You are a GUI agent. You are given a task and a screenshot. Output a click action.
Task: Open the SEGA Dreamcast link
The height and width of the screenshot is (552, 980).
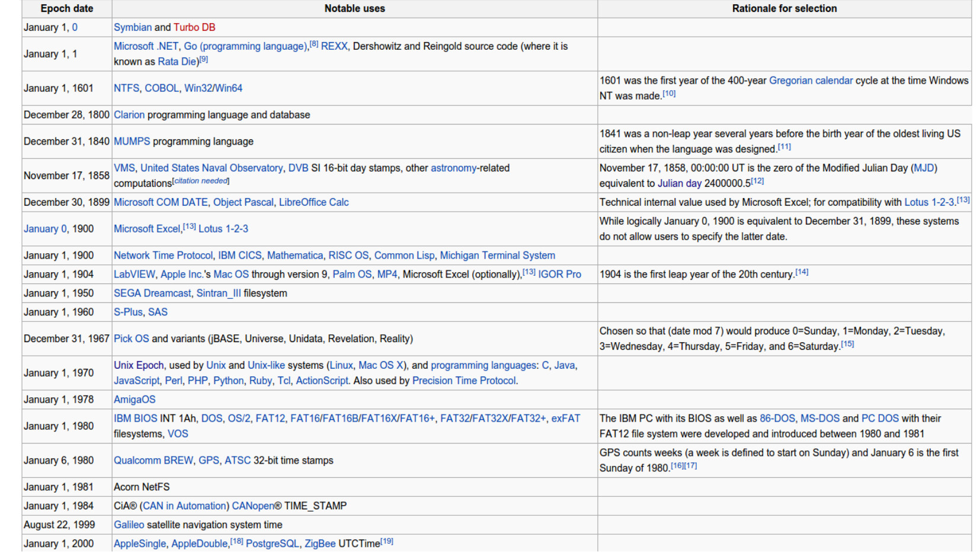click(x=152, y=293)
